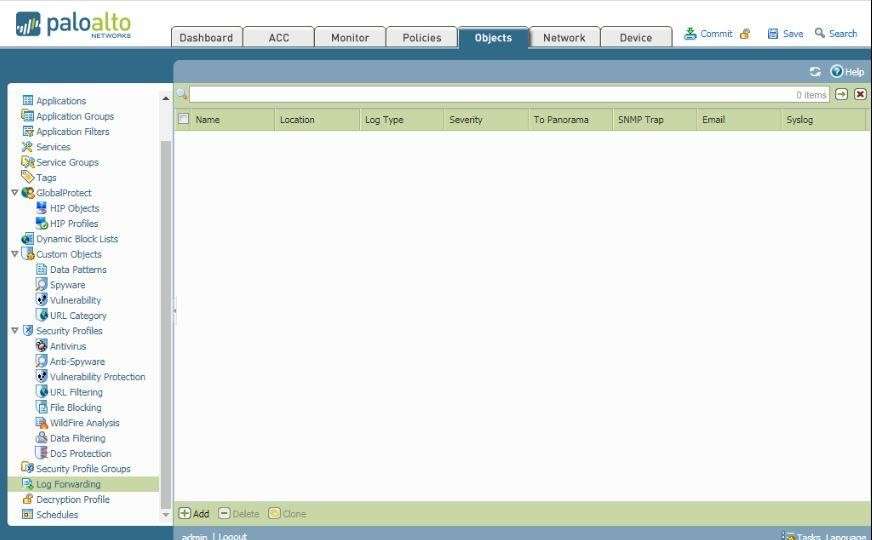Screen dimensions: 872x540
Task: Click the Help question mark icon
Action: click(837, 72)
